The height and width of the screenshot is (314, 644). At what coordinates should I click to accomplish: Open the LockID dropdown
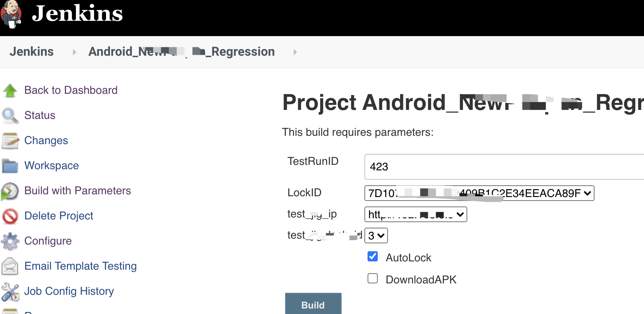click(479, 193)
